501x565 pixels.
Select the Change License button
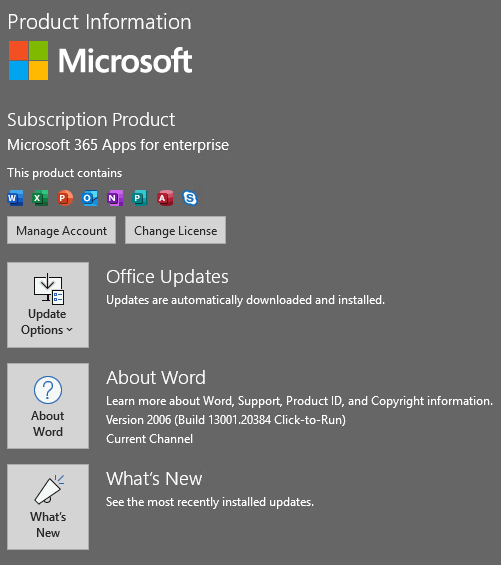[x=176, y=230]
